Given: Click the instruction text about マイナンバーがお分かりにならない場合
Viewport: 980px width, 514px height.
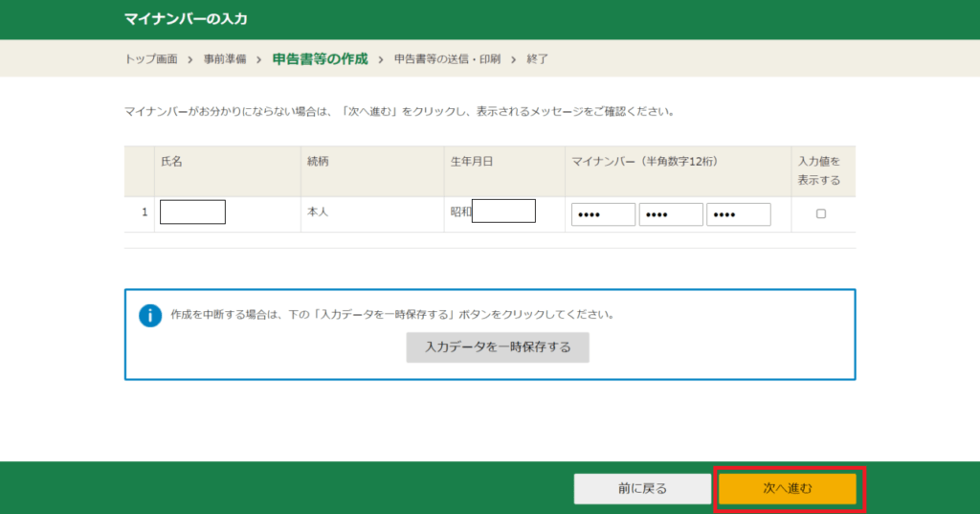Looking at the screenshot, I should tap(399, 111).
